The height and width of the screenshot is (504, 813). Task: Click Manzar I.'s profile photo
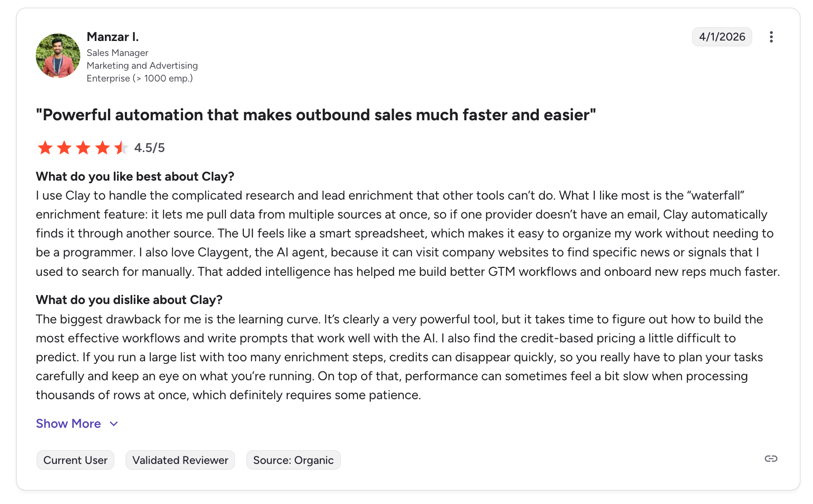pos(58,56)
